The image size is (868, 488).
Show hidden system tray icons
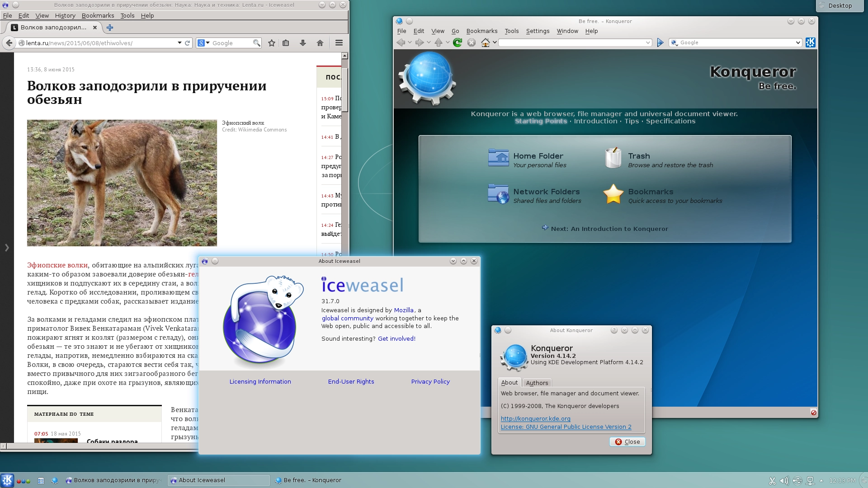point(821,481)
